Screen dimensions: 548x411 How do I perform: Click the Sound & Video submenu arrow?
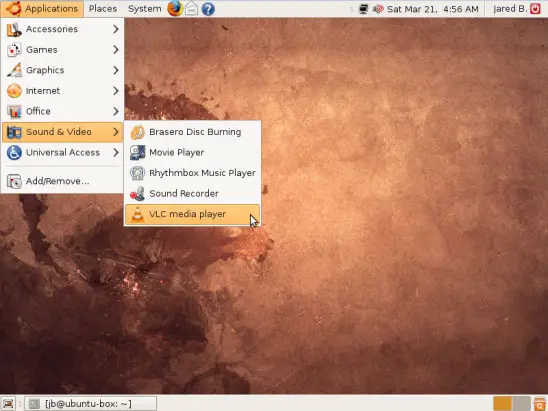116,132
